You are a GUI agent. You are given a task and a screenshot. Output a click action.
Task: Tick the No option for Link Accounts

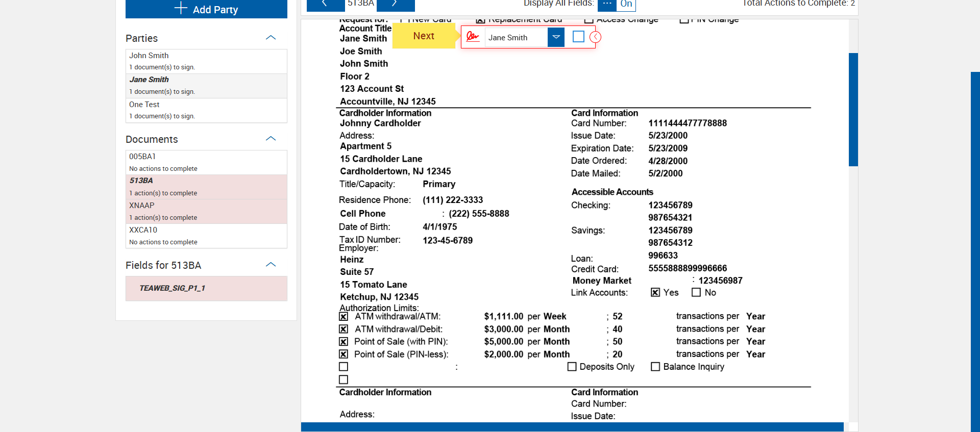(x=696, y=292)
